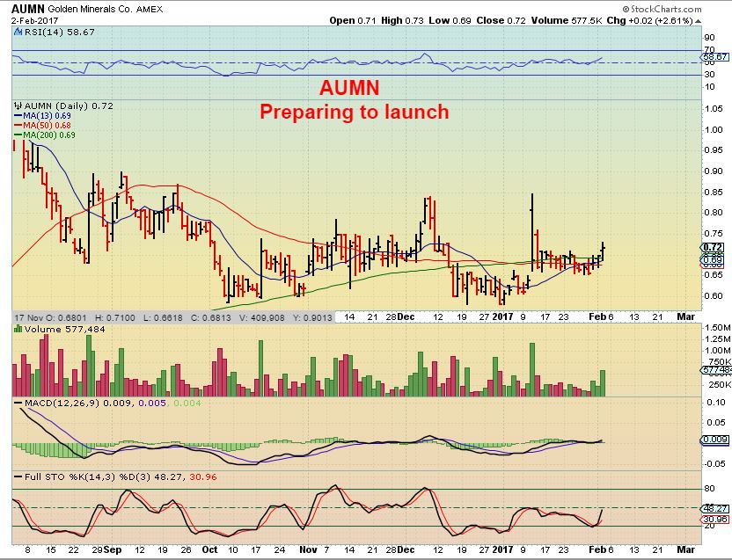This screenshot has height=560, width=732.
Task: Click the RSI(14) 58.67 label
Action: (x=59, y=32)
